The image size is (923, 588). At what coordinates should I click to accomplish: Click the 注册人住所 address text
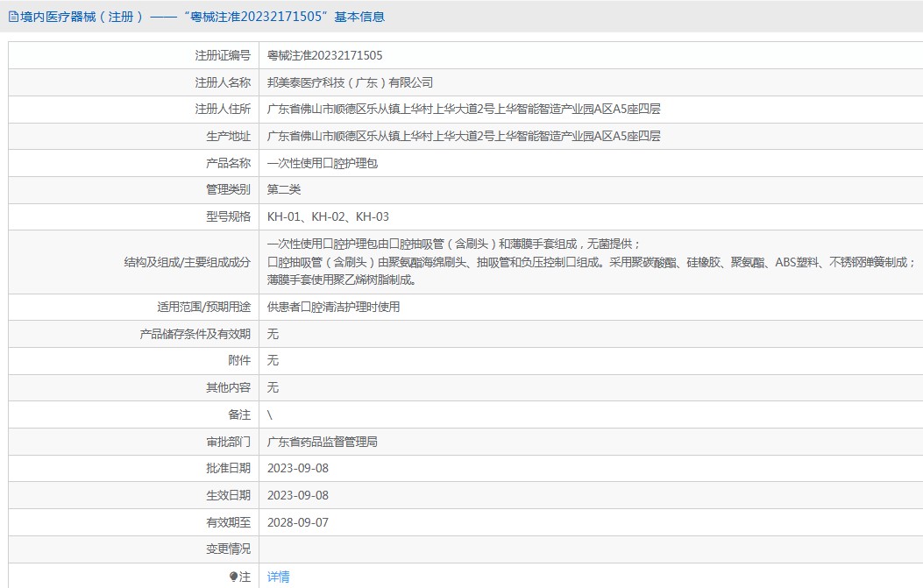pos(464,109)
